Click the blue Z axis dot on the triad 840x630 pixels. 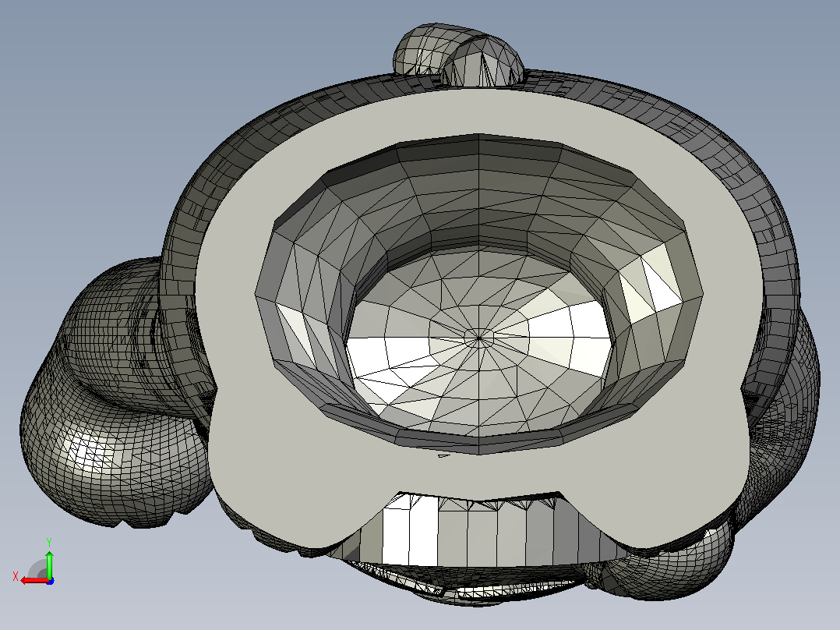click(x=50, y=581)
